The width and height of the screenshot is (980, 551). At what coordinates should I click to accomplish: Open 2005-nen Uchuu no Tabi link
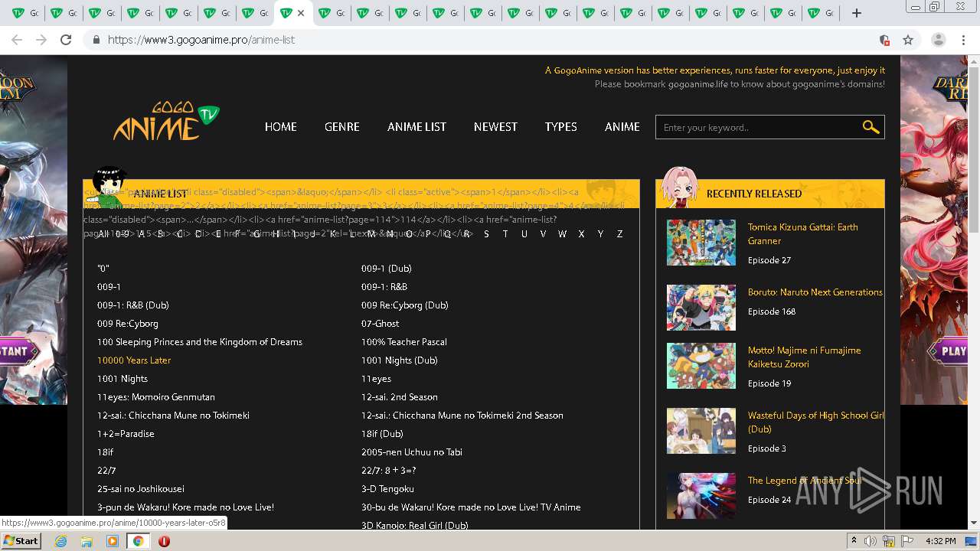coord(412,452)
